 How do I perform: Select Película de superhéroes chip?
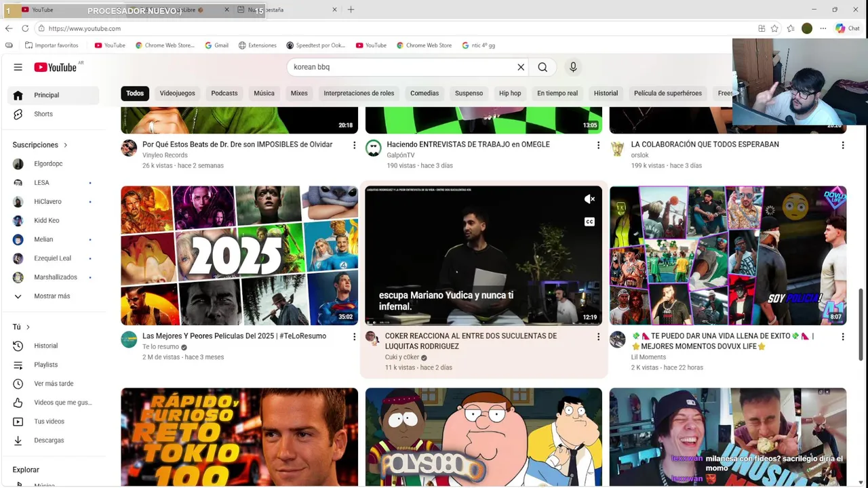pos(668,93)
